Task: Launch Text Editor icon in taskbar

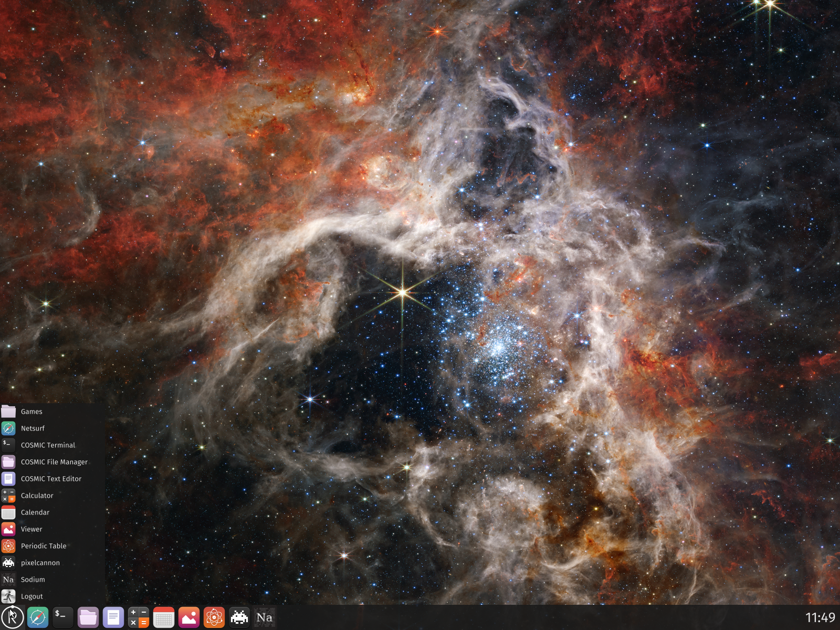Action: 113,617
